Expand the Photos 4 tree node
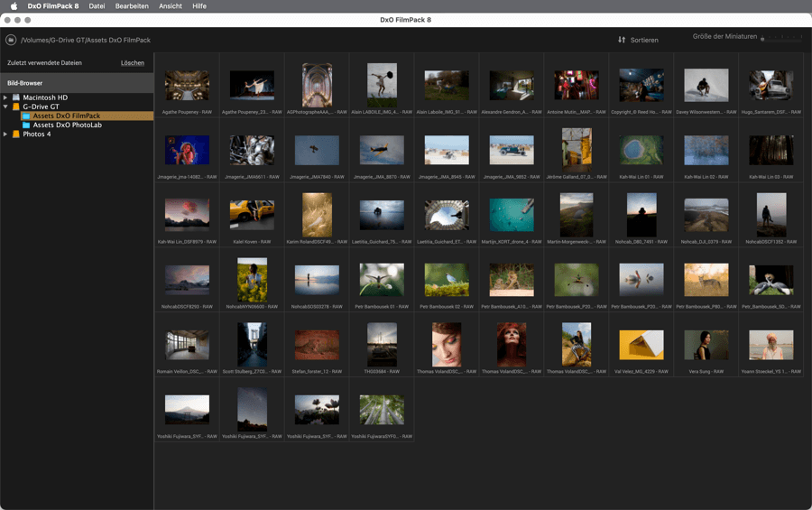812x510 pixels. [x=5, y=134]
